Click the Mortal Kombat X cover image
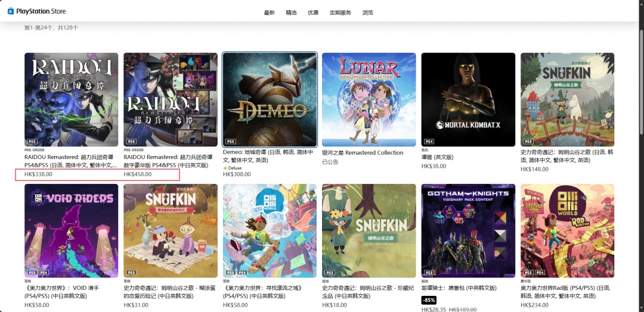Screen dimensions: 644x312 (468, 99)
